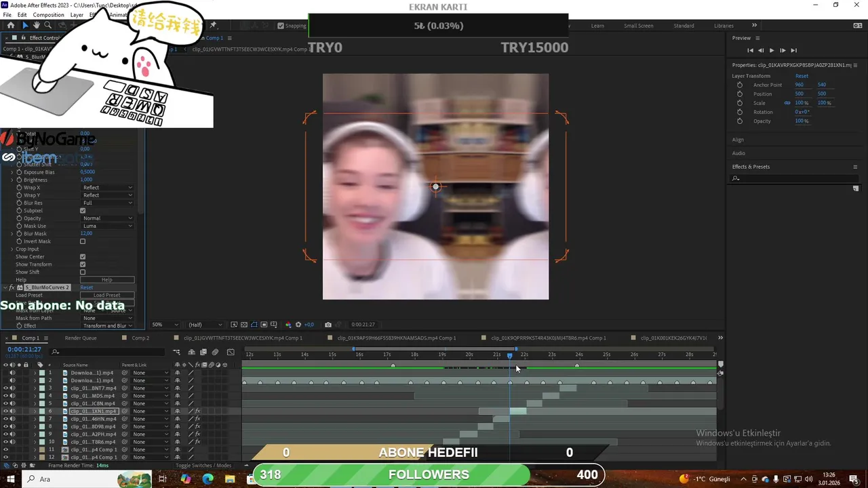Toggle fx switch on layer 7

pos(197,419)
